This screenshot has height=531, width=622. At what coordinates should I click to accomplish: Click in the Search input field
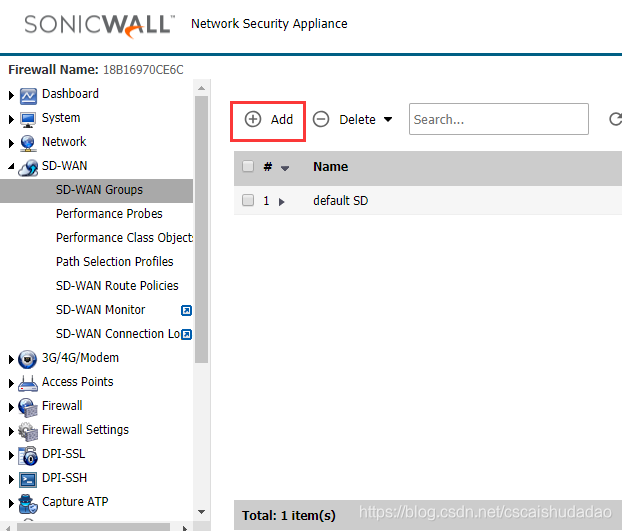coord(499,119)
